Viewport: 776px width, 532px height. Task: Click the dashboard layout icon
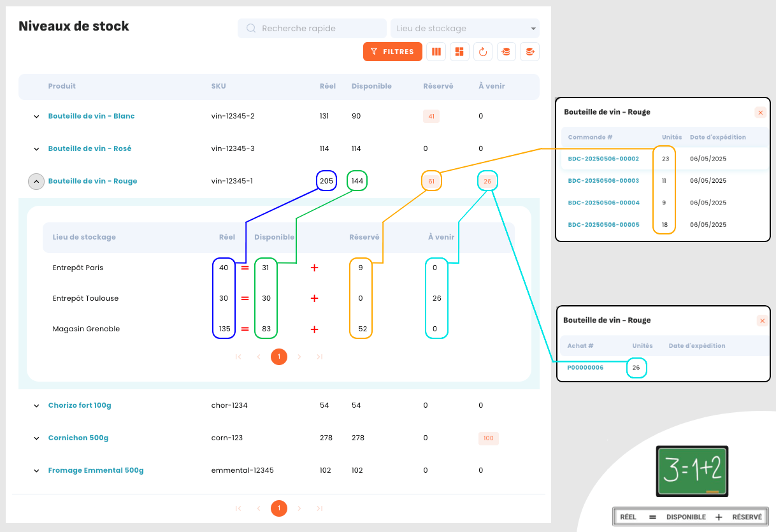point(460,52)
